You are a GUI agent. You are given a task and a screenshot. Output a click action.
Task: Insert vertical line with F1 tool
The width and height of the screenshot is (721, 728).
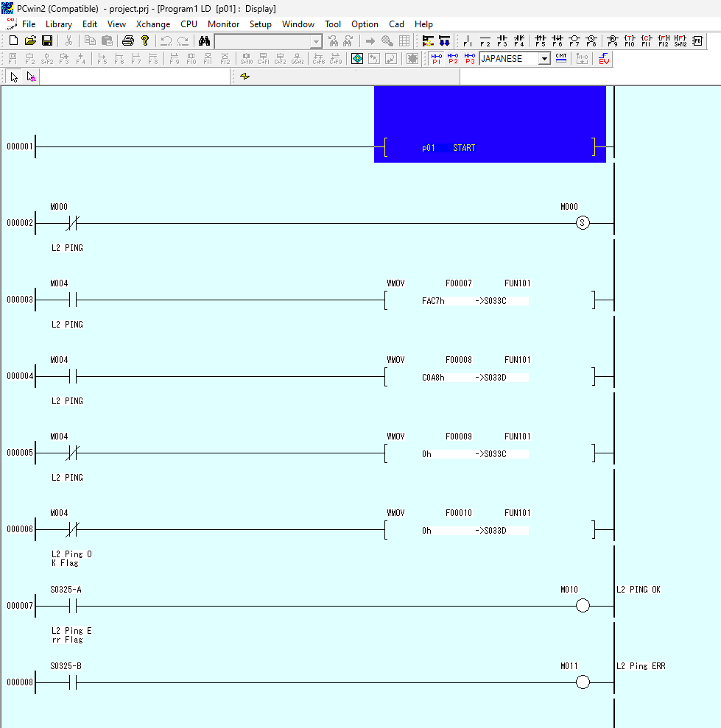(468, 41)
